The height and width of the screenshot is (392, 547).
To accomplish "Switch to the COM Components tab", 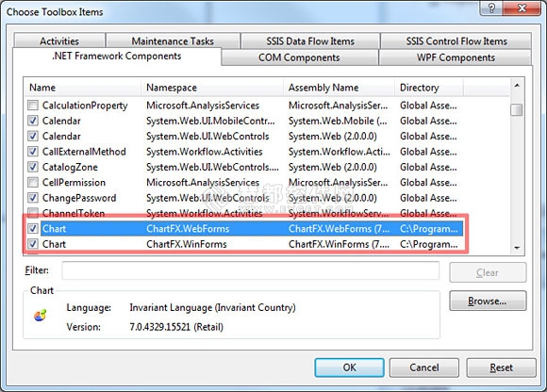I will coord(299,57).
